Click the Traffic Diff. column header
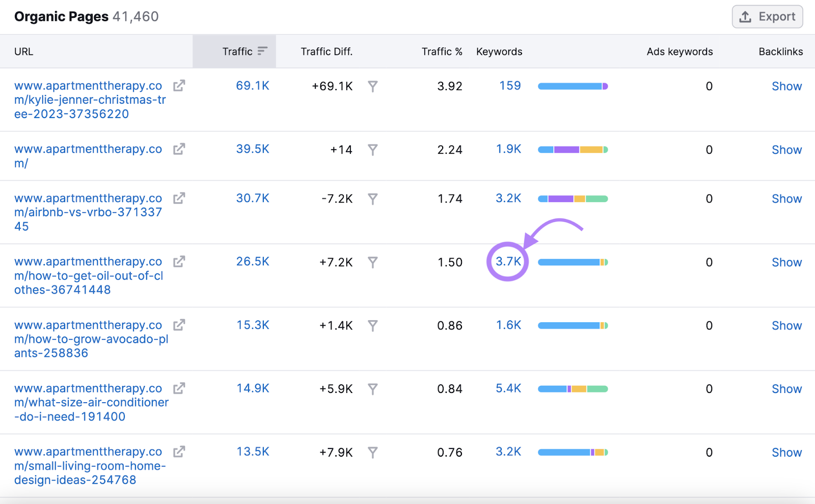This screenshot has width=815, height=504. pos(327,51)
